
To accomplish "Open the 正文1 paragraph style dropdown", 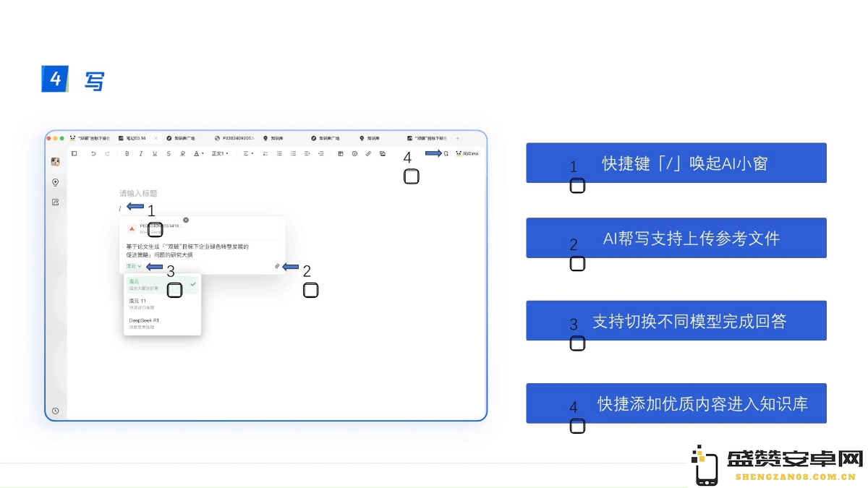I will click(220, 153).
